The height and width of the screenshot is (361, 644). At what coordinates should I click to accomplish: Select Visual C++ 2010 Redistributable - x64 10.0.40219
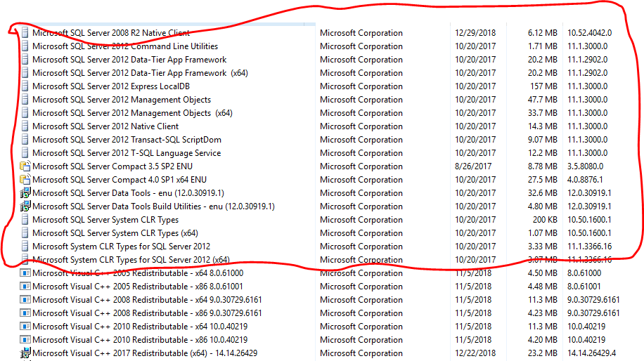click(140, 326)
